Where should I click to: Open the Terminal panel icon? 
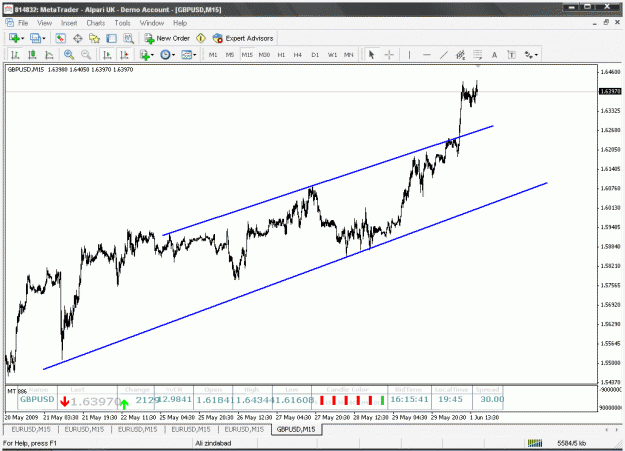pos(111,38)
